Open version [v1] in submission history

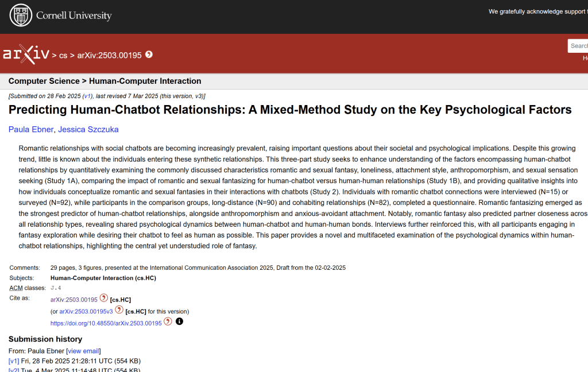point(13,361)
